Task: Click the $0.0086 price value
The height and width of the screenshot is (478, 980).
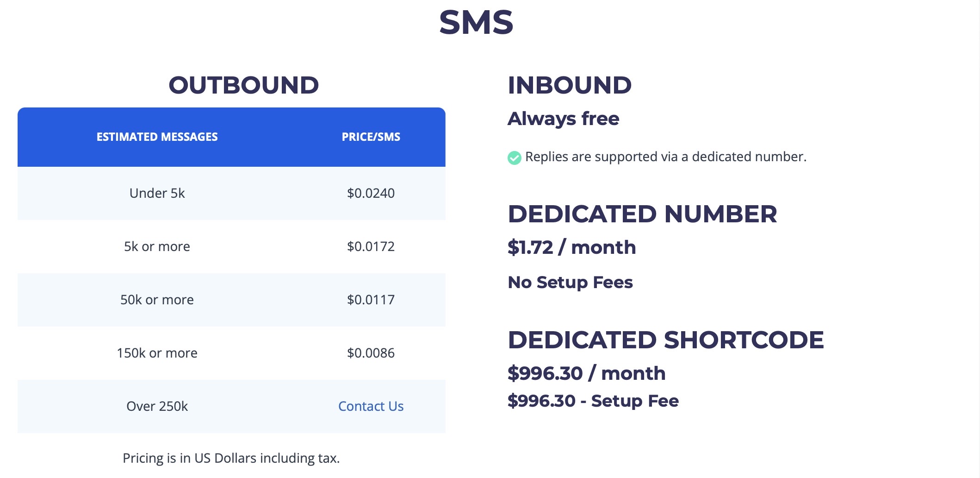Action: pyautogui.click(x=371, y=353)
